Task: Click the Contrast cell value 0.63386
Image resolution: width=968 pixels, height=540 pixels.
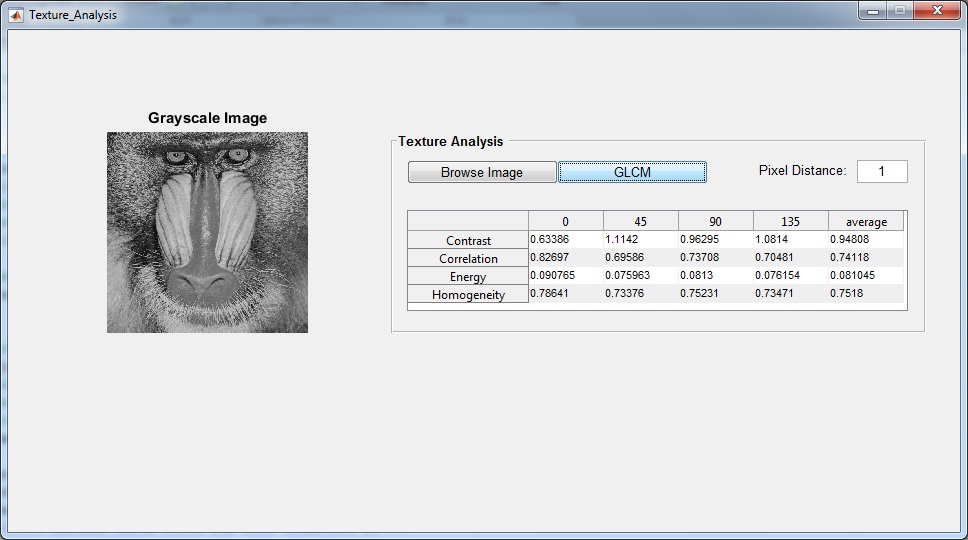Action: point(565,240)
